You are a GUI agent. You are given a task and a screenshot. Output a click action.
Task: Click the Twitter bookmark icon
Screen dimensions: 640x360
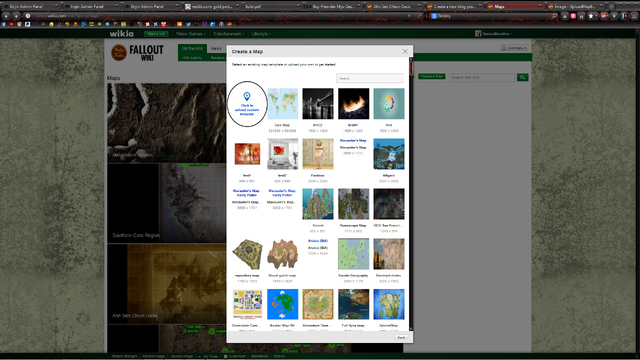[188, 24]
